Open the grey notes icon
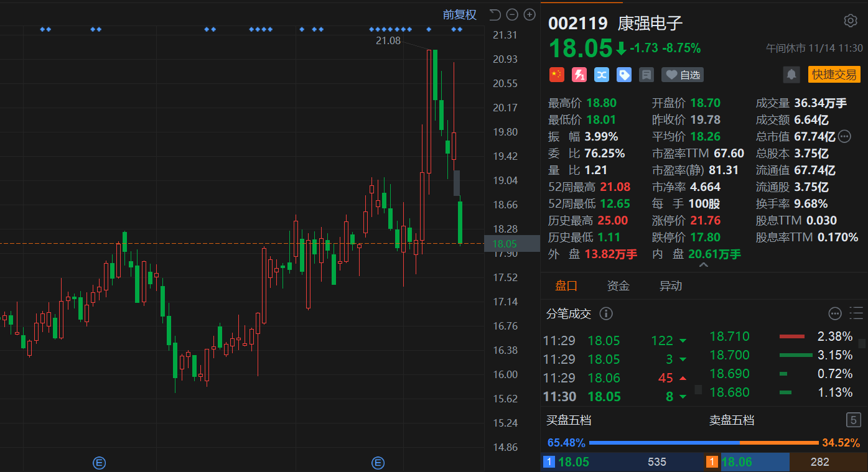Viewport: 868px width, 472px height. coord(646,75)
